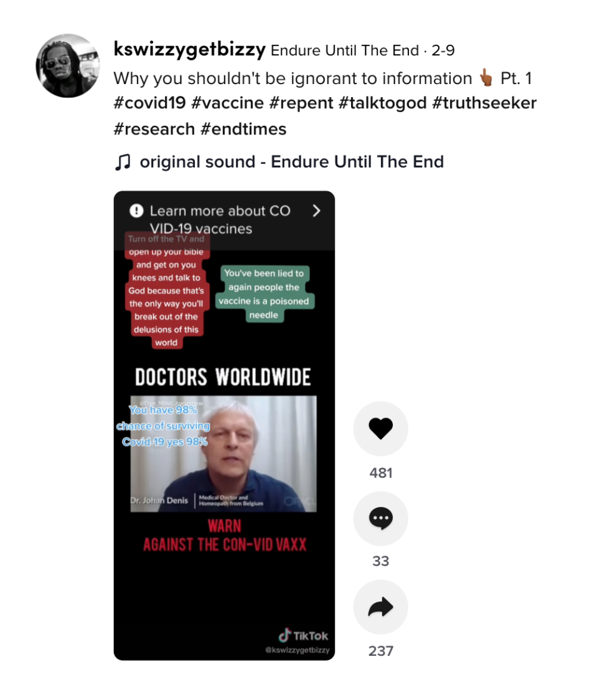Open the #talktogod hashtag
This screenshot has width=605, height=700.
pos(383,103)
